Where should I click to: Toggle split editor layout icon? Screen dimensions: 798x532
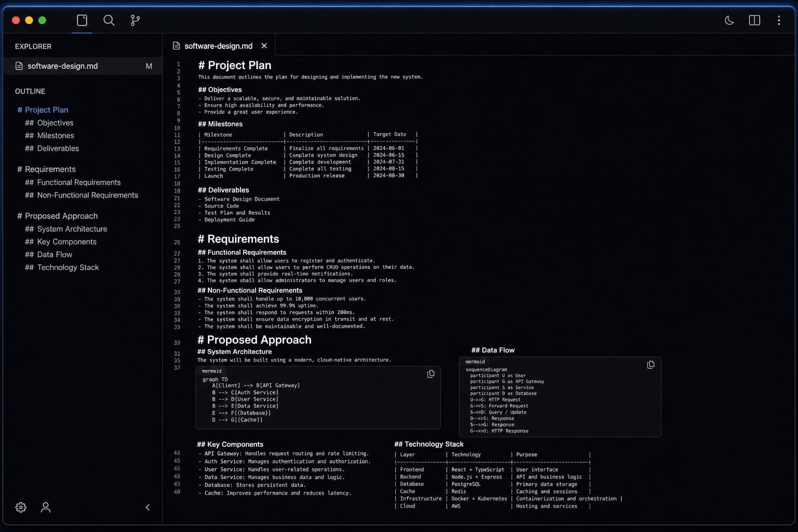click(754, 20)
